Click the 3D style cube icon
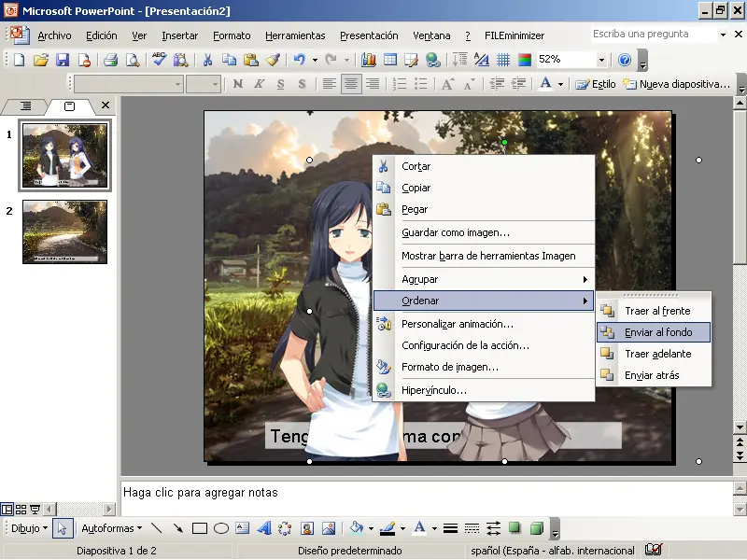The height and width of the screenshot is (560, 747). tap(537, 528)
